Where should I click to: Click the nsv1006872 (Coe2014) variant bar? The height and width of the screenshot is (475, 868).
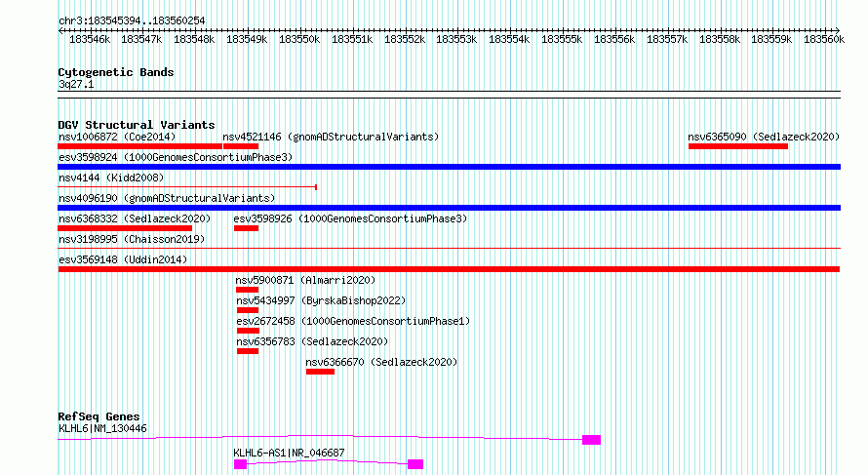coord(139,146)
